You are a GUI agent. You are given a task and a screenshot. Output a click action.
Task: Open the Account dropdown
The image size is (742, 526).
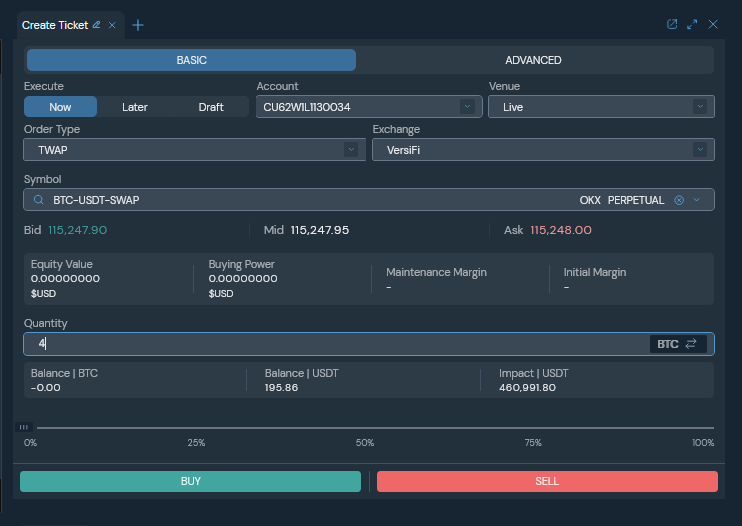[x=368, y=107]
